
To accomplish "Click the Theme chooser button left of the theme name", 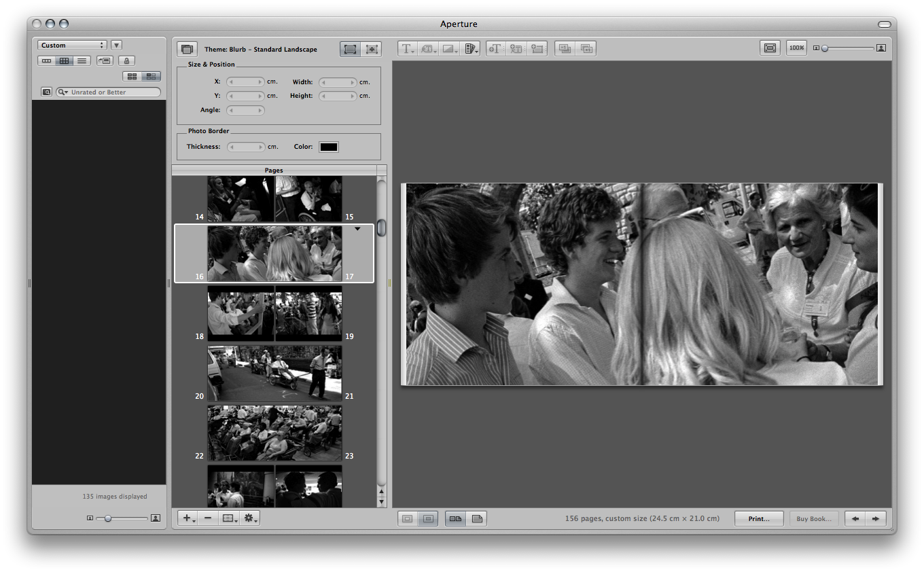I will (187, 50).
